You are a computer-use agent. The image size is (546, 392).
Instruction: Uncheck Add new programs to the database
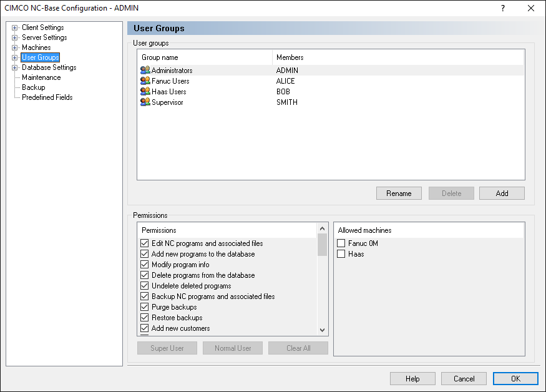pos(145,254)
